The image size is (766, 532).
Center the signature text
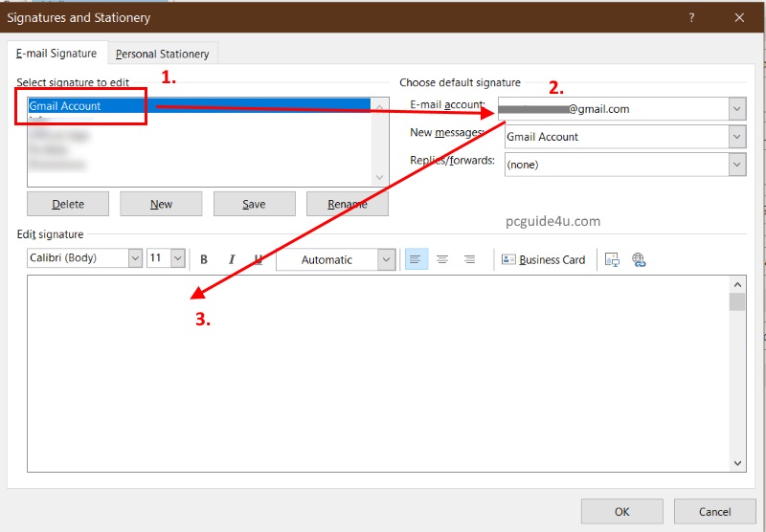[442, 259]
